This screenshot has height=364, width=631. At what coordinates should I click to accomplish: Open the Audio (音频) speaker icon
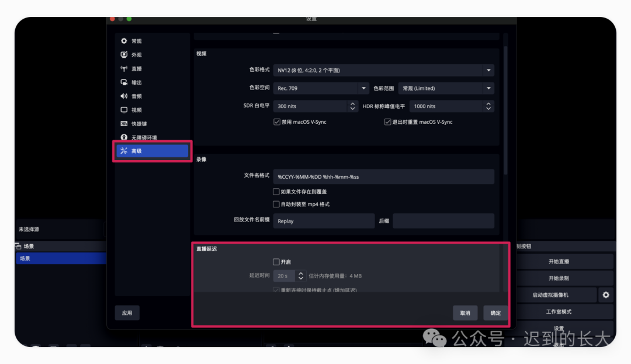[x=124, y=96]
